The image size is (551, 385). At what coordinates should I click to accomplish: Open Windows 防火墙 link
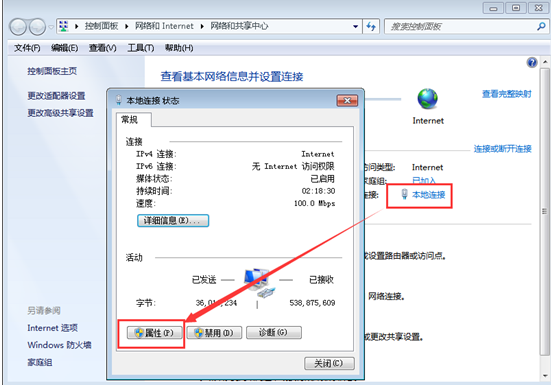coord(59,345)
